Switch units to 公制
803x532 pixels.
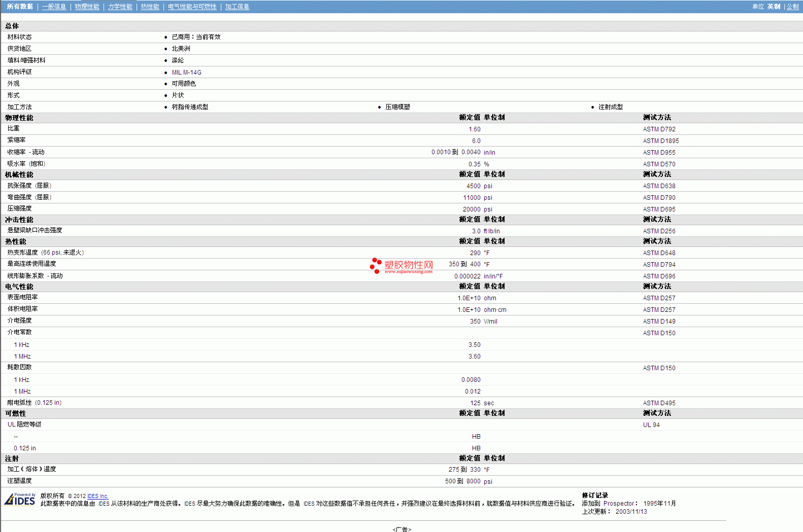click(x=792, y=7)
